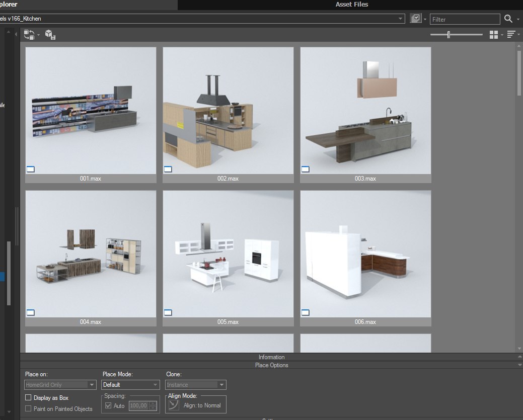
Task: Click the spacing value field 100,00
Action: [138, 406]
